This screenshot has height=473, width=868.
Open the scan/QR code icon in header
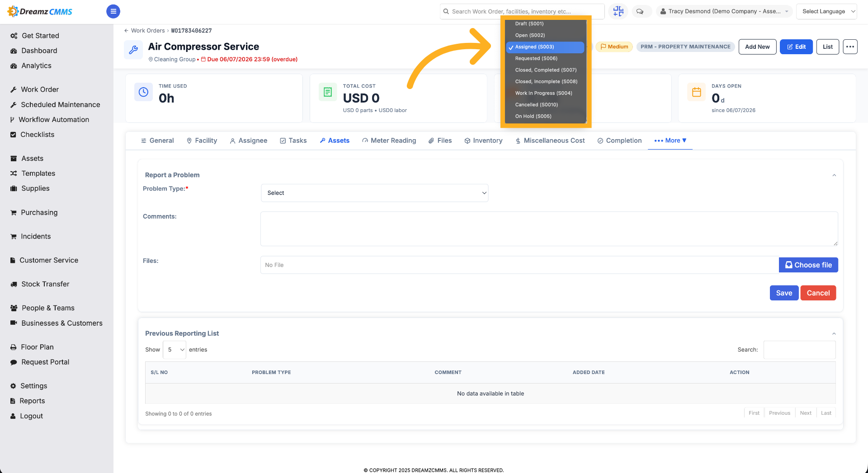click(618, 11)
